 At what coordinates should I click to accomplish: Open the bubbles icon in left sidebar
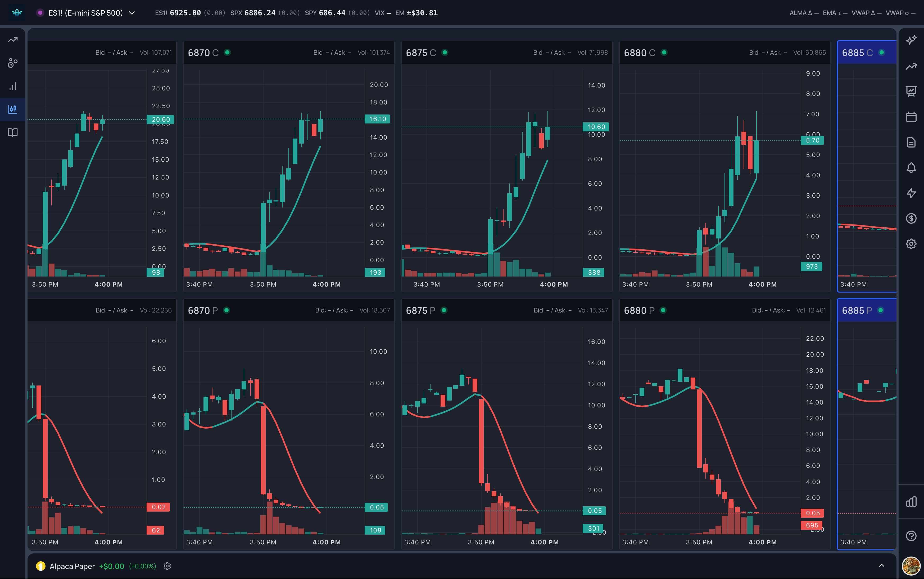click(13, 63)
